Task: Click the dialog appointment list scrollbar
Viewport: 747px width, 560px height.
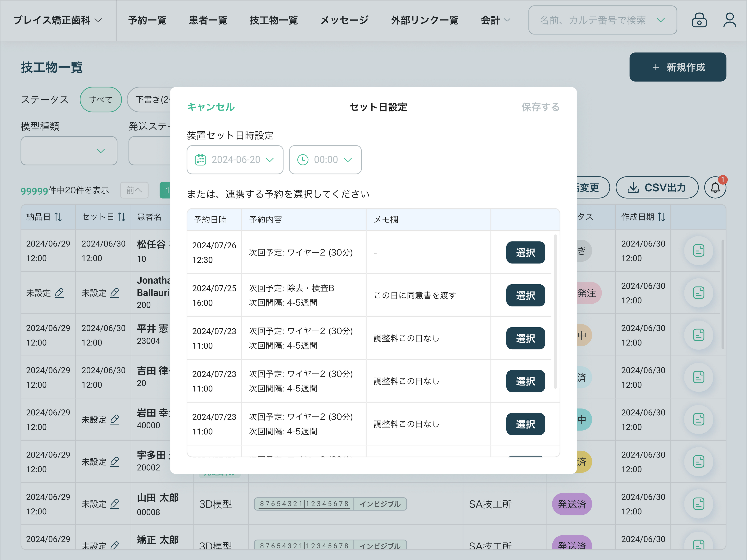Action: point(555,311)
